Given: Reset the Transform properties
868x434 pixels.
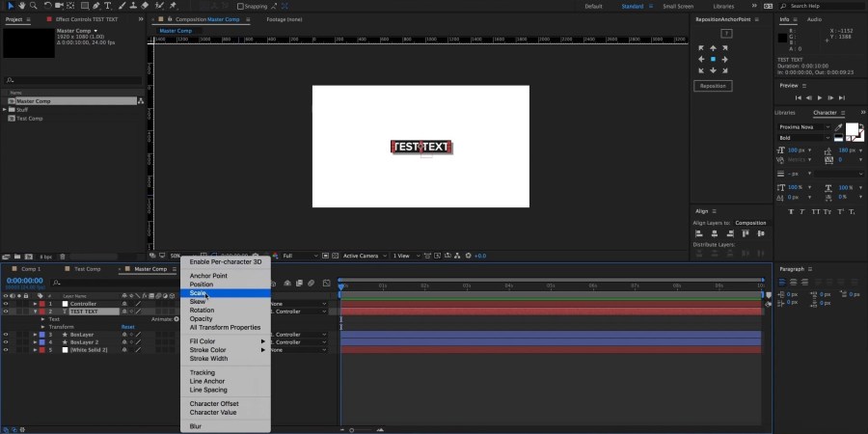Looking at the screenshot, I should [x=128, y=327].
